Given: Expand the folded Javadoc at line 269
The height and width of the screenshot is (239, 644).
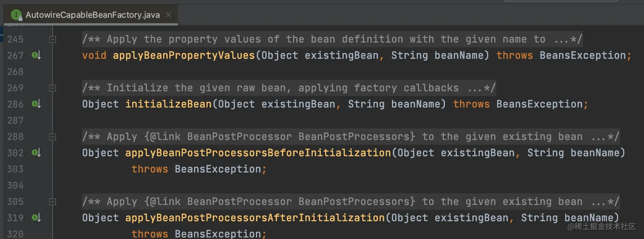Looking at the screenshot, I should coord(52,88).
